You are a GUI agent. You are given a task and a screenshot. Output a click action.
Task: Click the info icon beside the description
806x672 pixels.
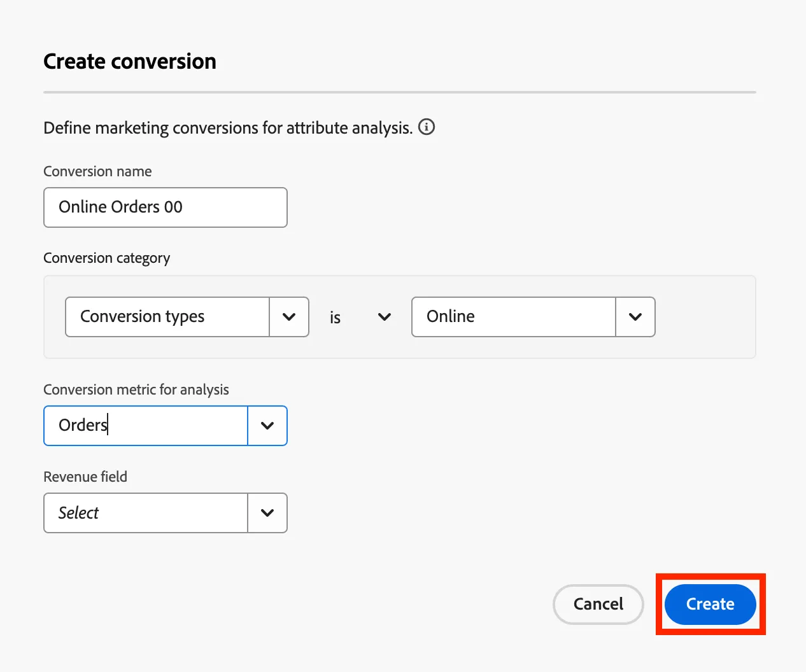[427, 127]
